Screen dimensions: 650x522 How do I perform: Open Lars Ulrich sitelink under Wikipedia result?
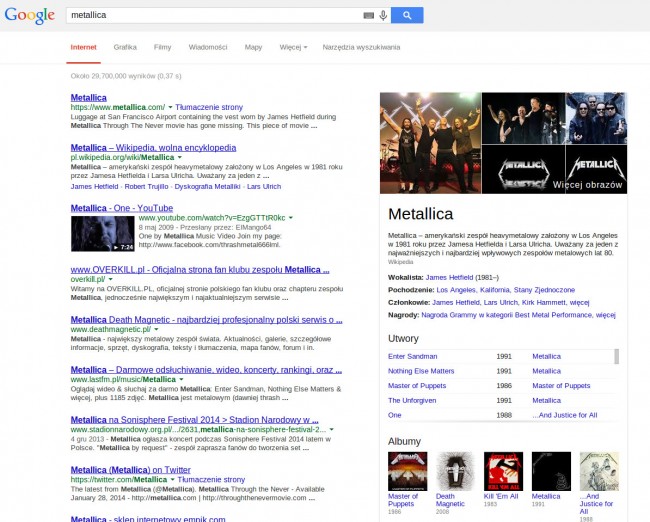[264, 187]
